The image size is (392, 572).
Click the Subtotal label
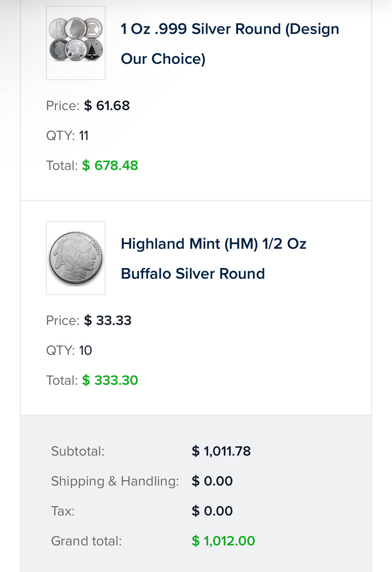[78, 451]
